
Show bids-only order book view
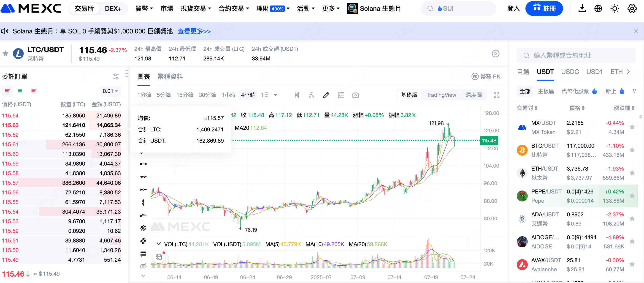pos(21,91)
